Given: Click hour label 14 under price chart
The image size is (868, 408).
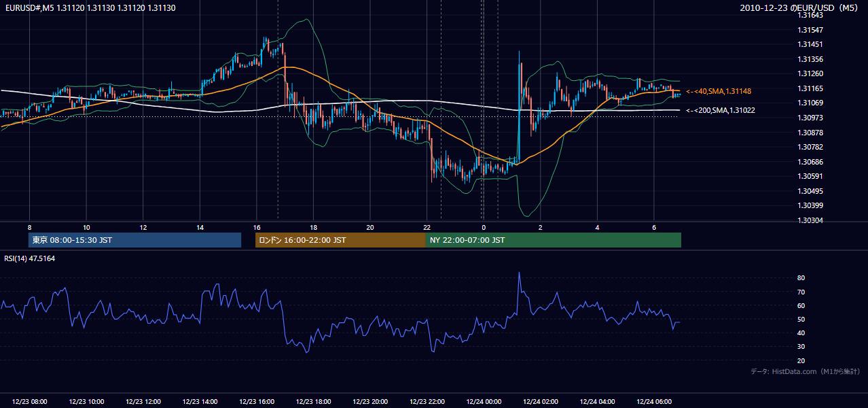Looking at the screenshot, I should tap(200, 227).
